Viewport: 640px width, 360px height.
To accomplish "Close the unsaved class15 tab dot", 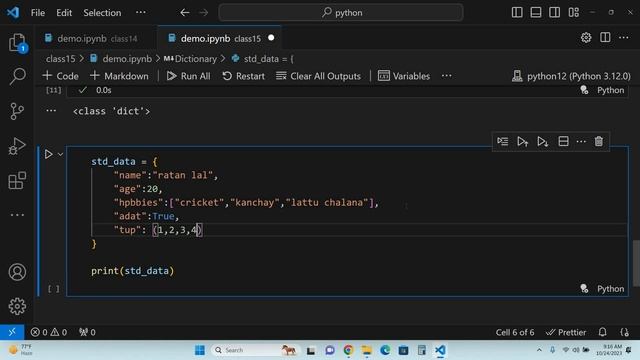I will [271, 38].
